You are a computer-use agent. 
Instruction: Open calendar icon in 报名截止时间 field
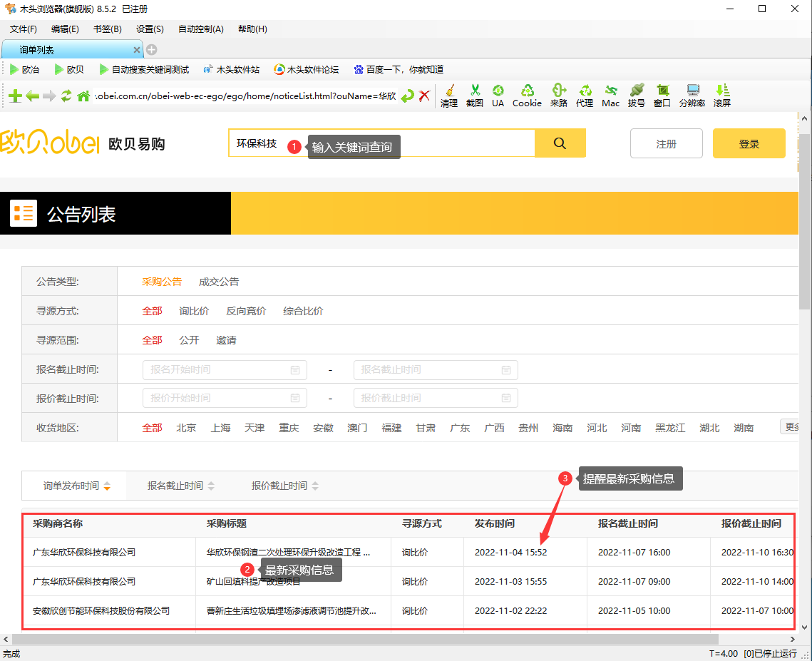click(506, 370)
